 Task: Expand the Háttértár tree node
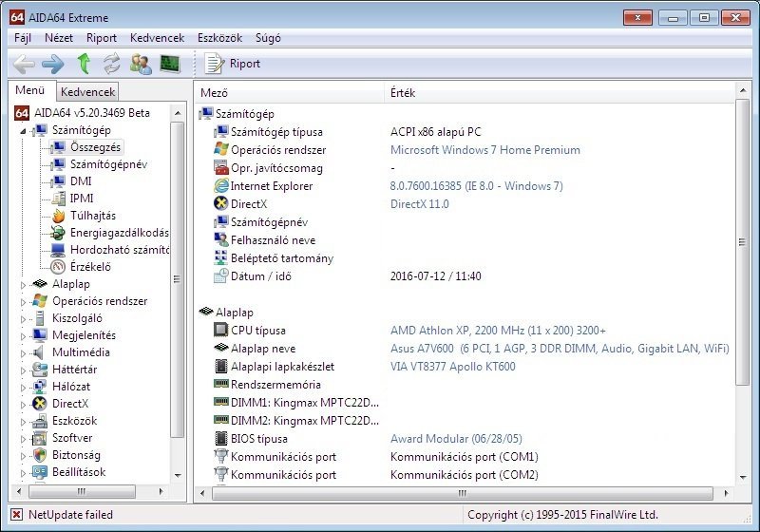click(x=23, y=370)
